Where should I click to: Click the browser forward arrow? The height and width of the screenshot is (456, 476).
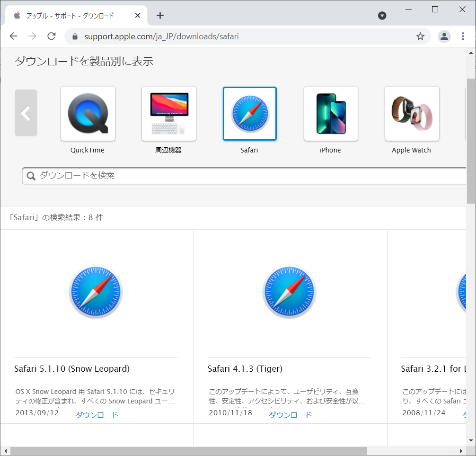click(32, 36)
